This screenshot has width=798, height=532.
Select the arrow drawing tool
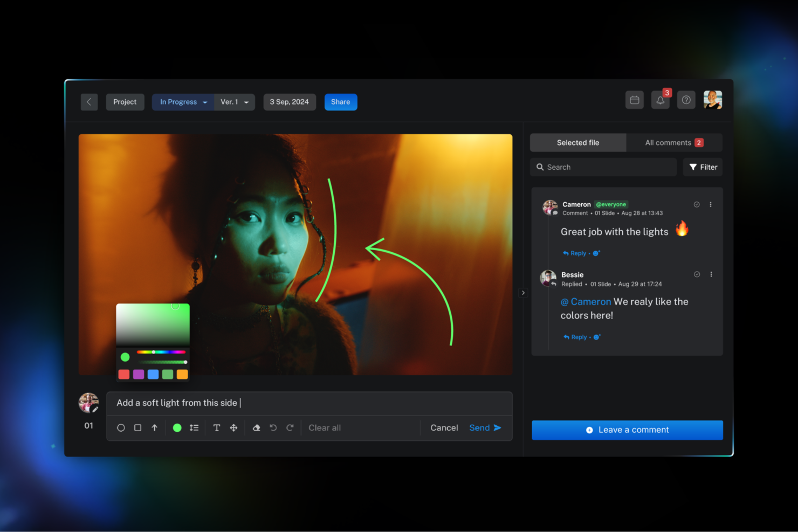155,427
